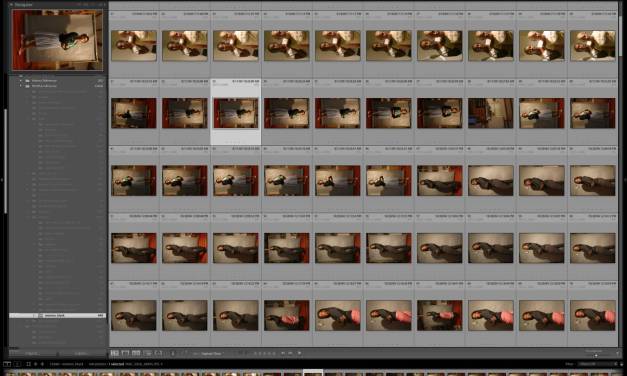Click the Export button in left panel

pos(82,354)
